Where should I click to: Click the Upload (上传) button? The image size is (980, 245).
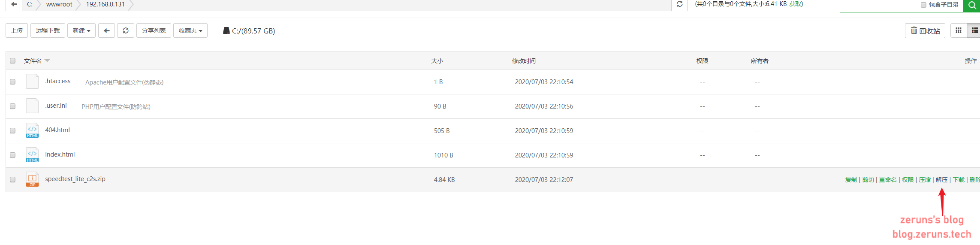[17, 30]
